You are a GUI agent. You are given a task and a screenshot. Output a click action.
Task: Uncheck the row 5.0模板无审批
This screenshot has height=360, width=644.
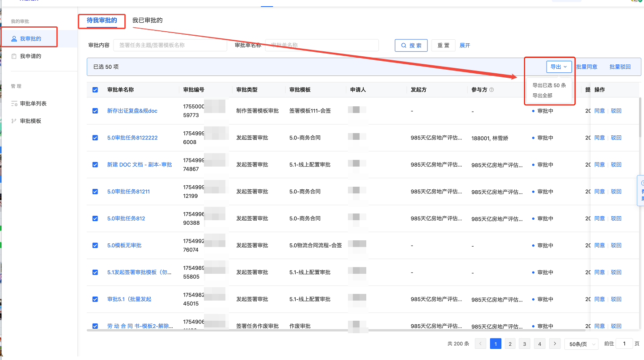click(95, 245)
